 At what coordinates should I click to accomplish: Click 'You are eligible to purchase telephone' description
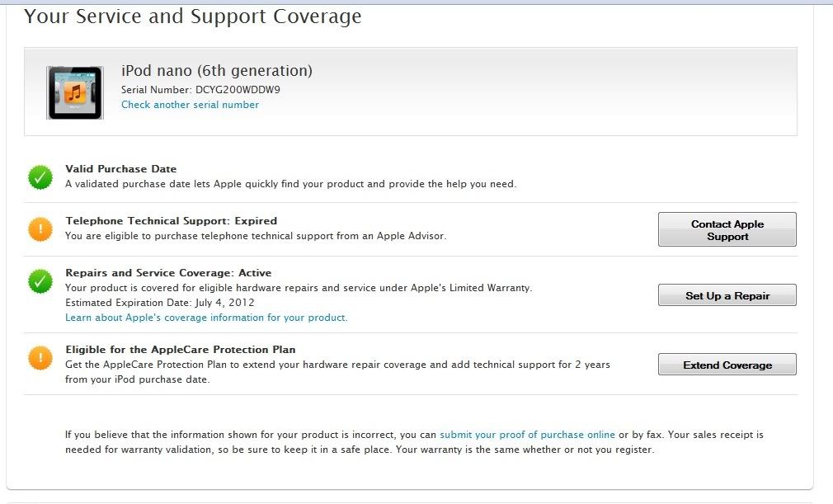pyautogui.click(x=256, y=236)
